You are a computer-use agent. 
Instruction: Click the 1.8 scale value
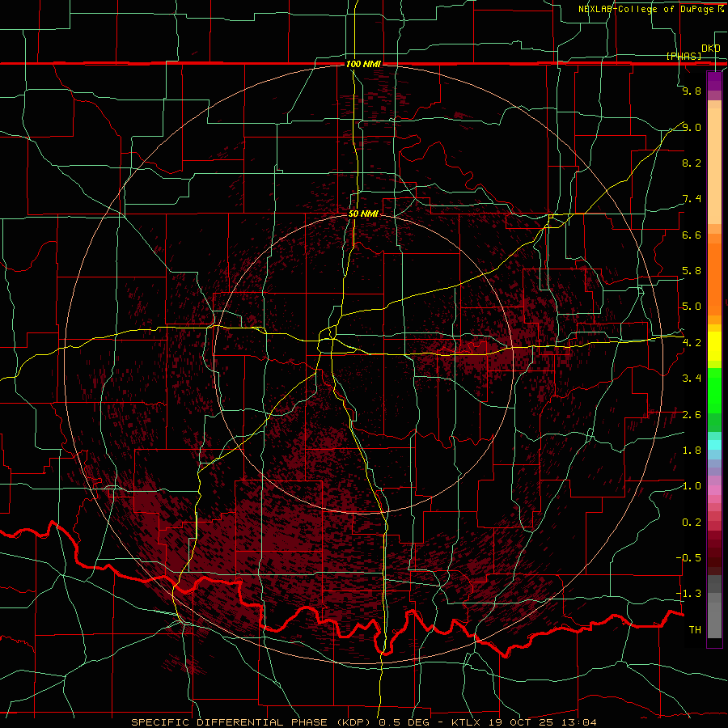pos(692,451)
